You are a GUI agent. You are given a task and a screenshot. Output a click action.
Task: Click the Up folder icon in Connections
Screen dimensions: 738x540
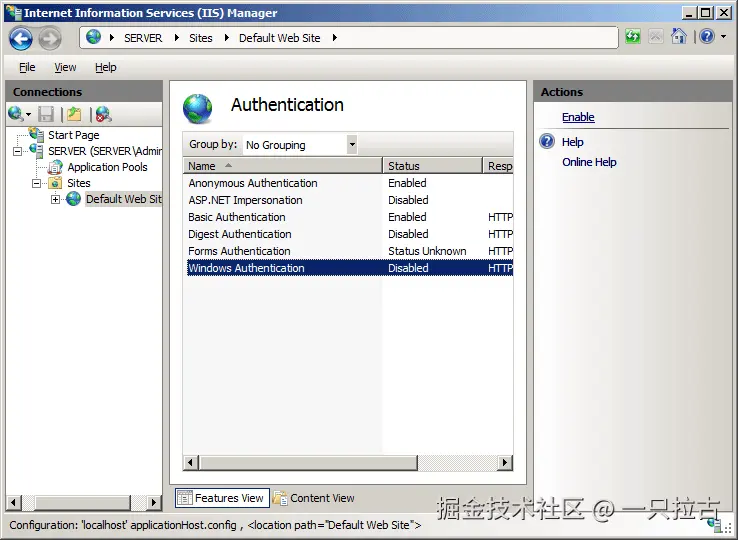[74, 114]
